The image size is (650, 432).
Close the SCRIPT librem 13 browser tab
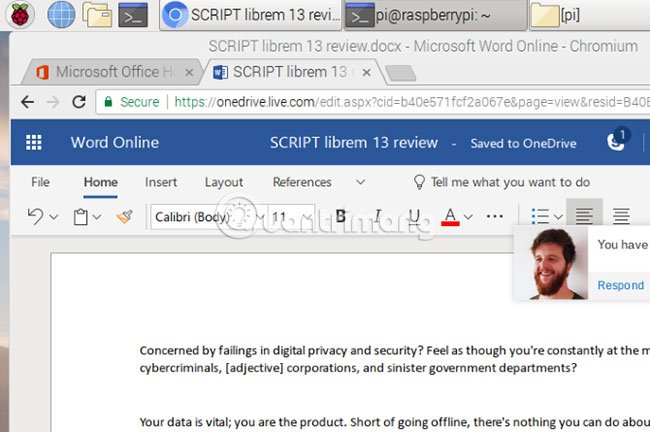tap(366, 73)
